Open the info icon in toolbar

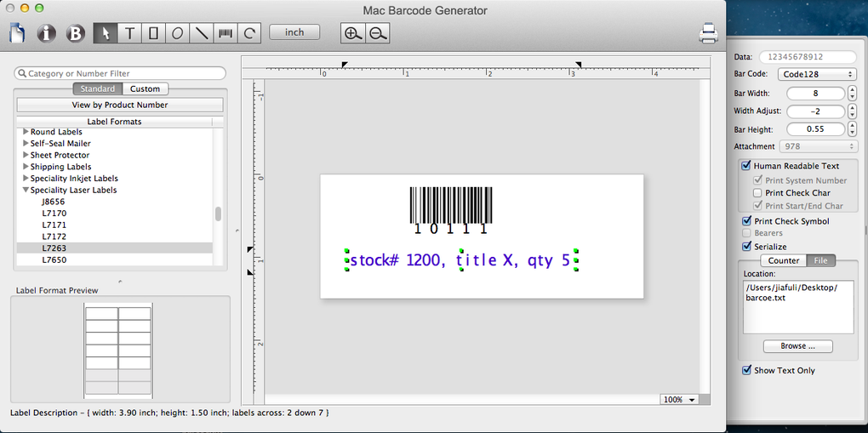point(47,34)
